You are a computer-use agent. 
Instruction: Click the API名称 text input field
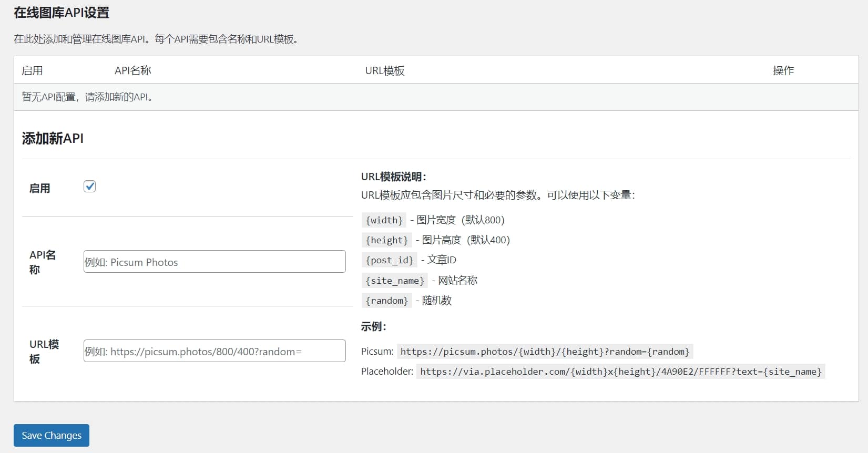[x=215, y=262]
